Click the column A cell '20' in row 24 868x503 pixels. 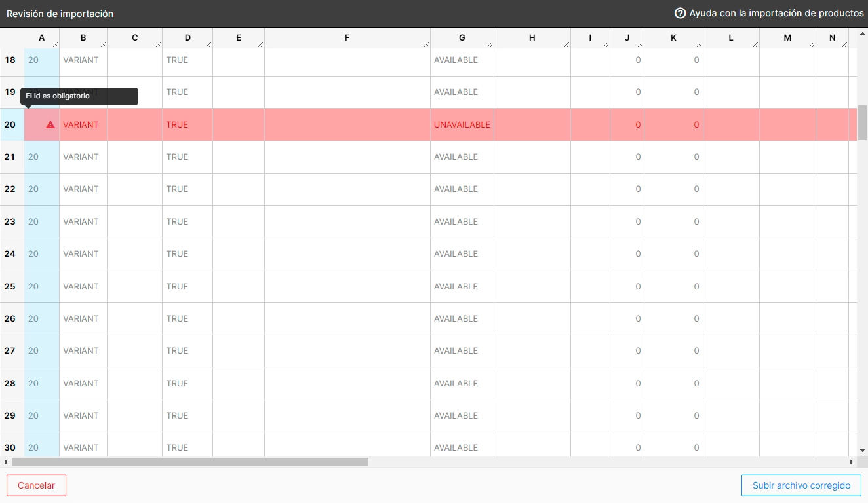pos(42,253)
